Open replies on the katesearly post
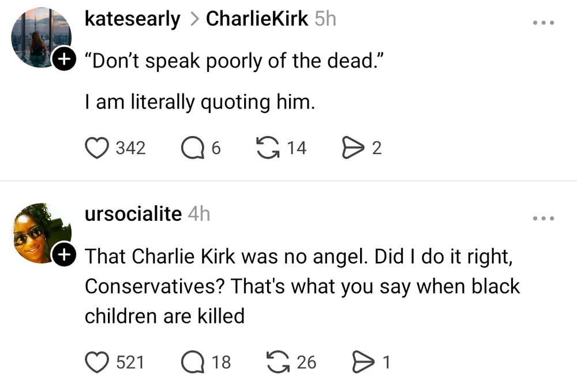Image resolution: width=577 pixels, height=392 pixels. tap(191, 148)
